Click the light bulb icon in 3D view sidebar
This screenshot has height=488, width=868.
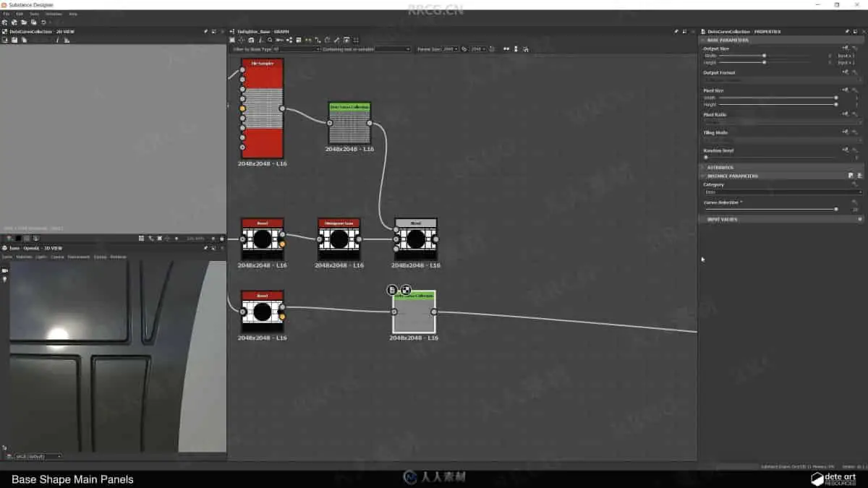coord(4,279)
